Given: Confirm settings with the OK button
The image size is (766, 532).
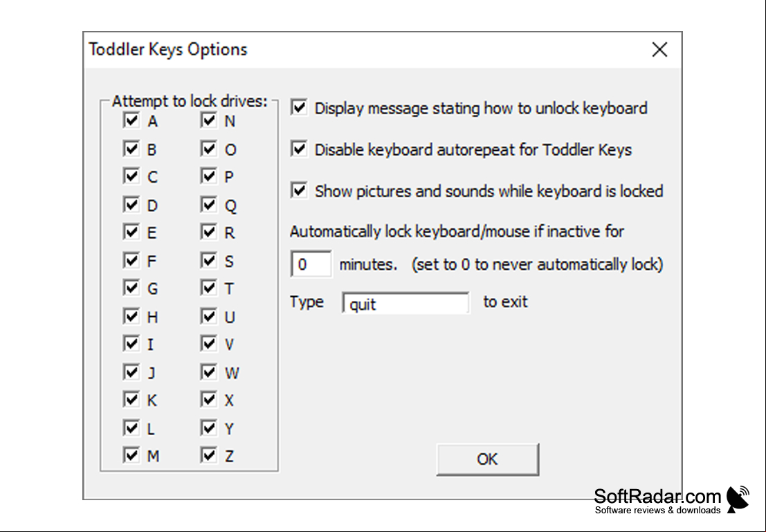Looking at the screenshot, I should click(488, 459).
